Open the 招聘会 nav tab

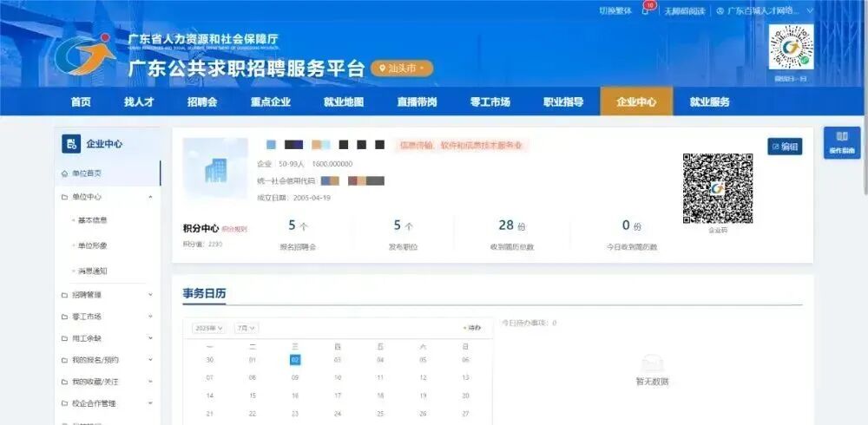point(202,101)
